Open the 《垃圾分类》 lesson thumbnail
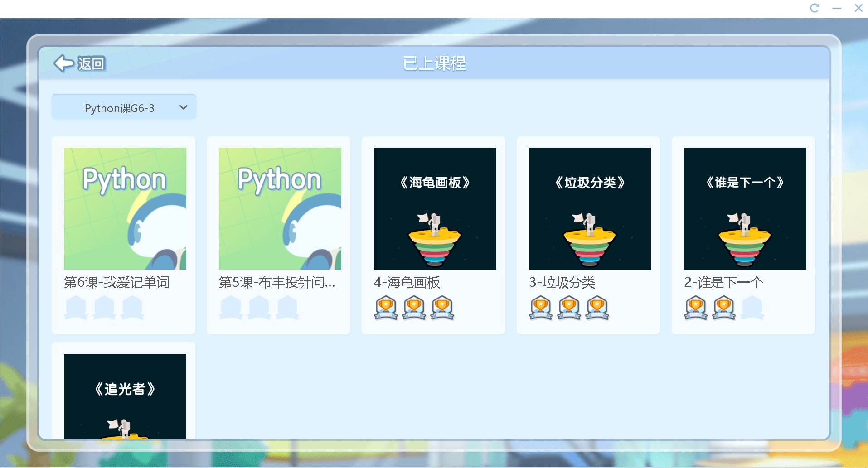Screen dimensions: 868x468 (x=590, y=209)
